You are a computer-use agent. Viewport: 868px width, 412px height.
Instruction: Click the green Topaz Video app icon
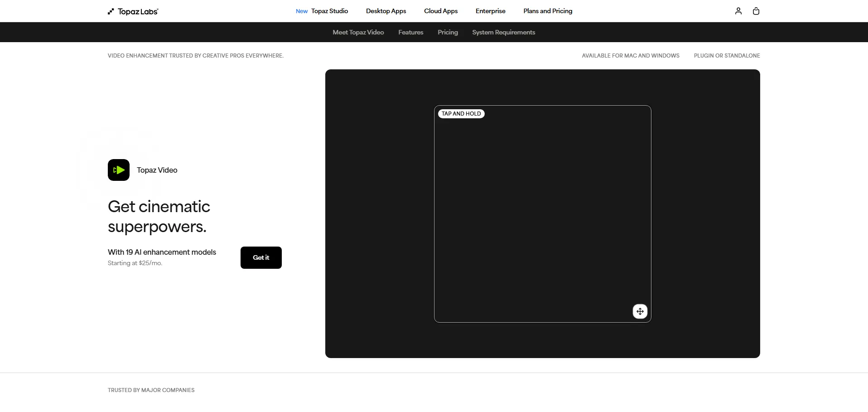click(x=119, y=170)
